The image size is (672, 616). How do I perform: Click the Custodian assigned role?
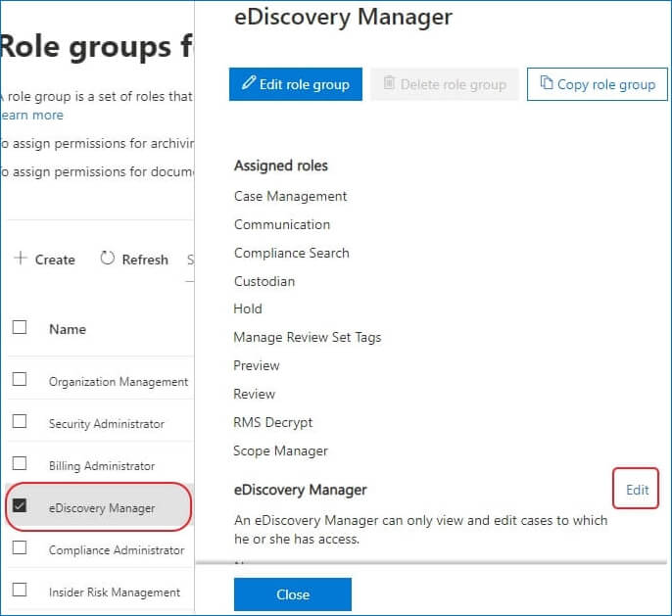pos(264,281)
